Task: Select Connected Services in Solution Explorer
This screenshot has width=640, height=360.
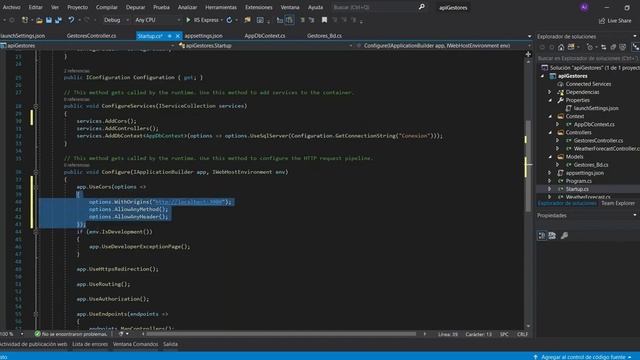Action: (588, 84)
